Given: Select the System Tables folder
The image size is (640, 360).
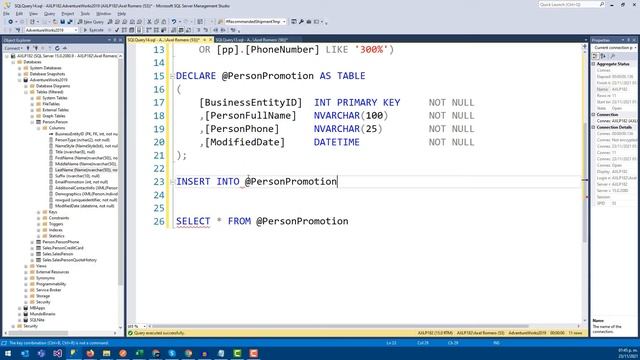Looking at the screenshot, I should 55,98.
